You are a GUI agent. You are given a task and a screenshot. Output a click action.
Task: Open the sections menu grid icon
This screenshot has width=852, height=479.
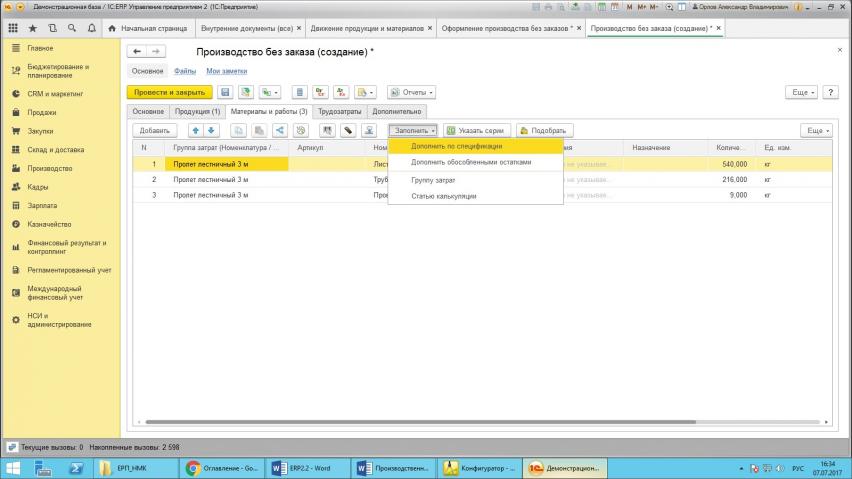click(x=13, y=28)
